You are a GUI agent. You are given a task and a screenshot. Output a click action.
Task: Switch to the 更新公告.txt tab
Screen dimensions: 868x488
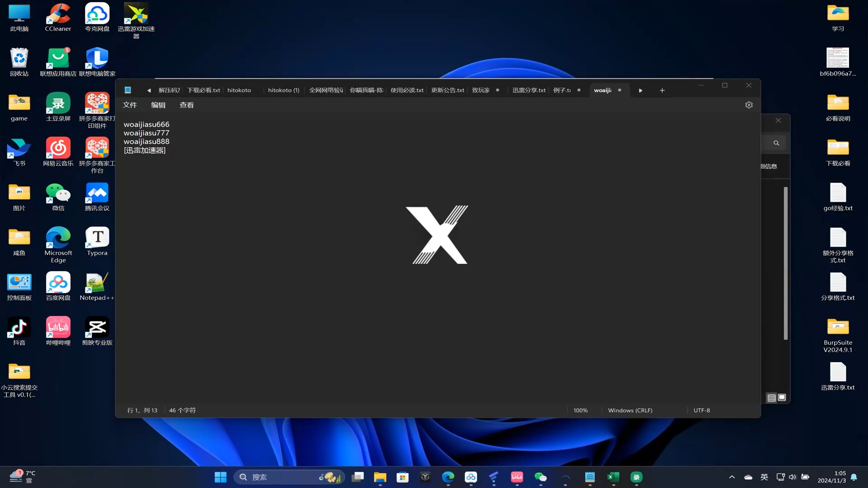448,90
